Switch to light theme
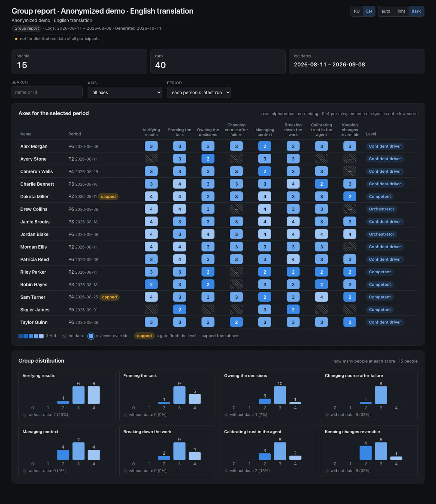 pos(401,11)
